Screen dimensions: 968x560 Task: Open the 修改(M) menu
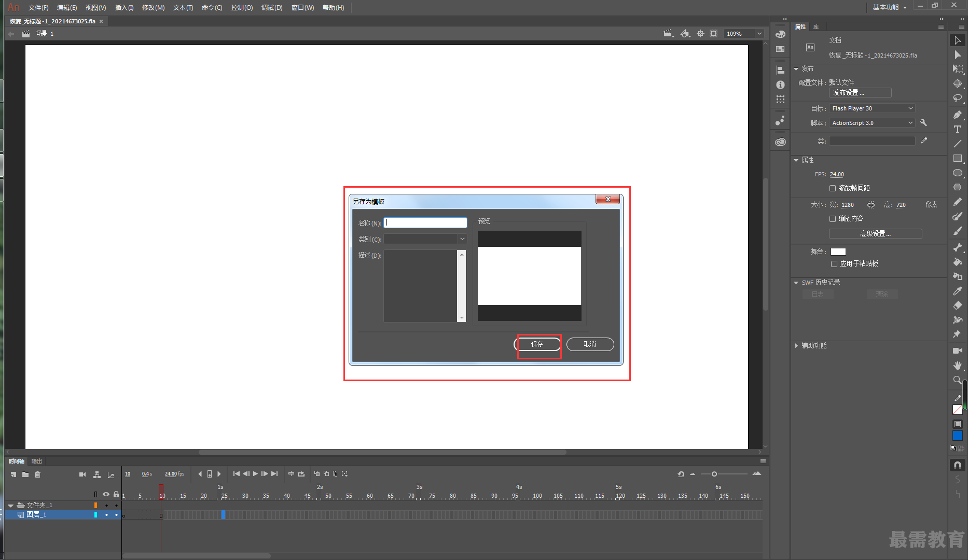pos(153,7)
